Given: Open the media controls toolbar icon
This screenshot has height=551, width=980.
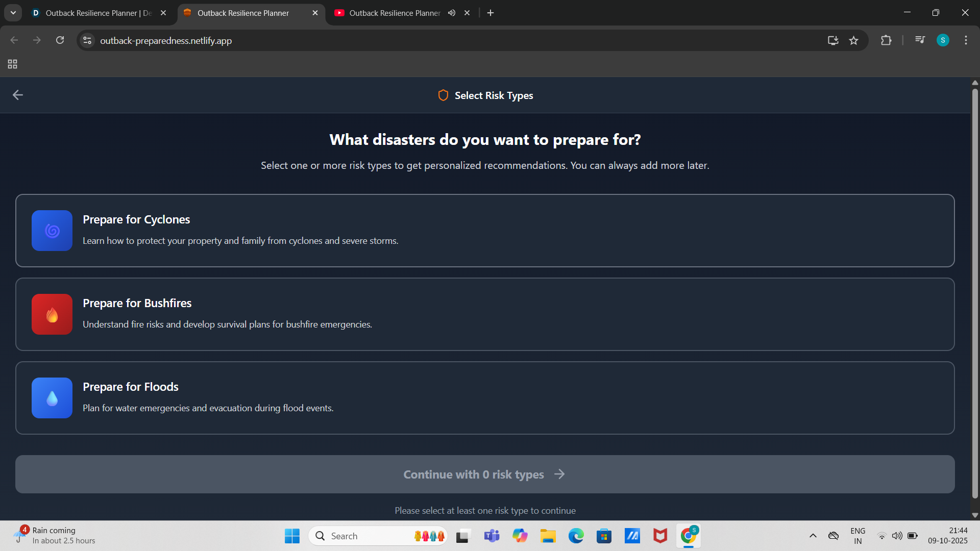Looking at the screenshot, I should 920,40.
